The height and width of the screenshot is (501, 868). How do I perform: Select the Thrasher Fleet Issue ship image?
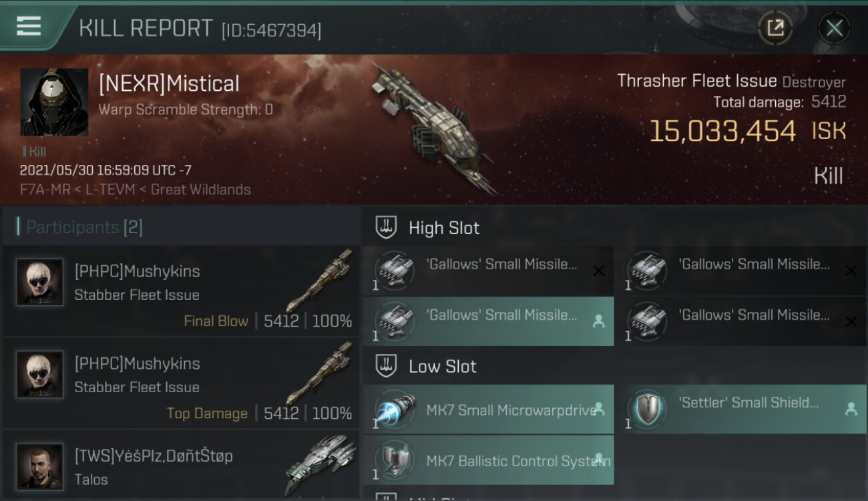click(433, 128)
